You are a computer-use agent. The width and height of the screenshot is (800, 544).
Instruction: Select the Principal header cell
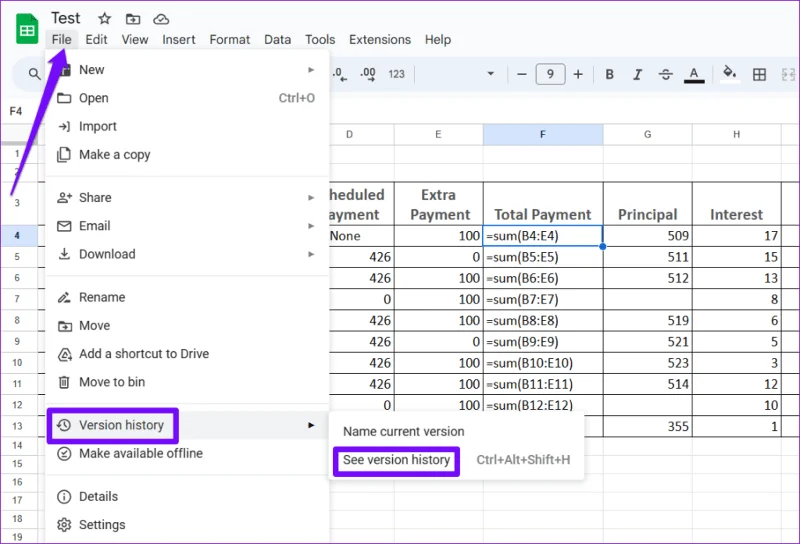click(x=647, y=204)
